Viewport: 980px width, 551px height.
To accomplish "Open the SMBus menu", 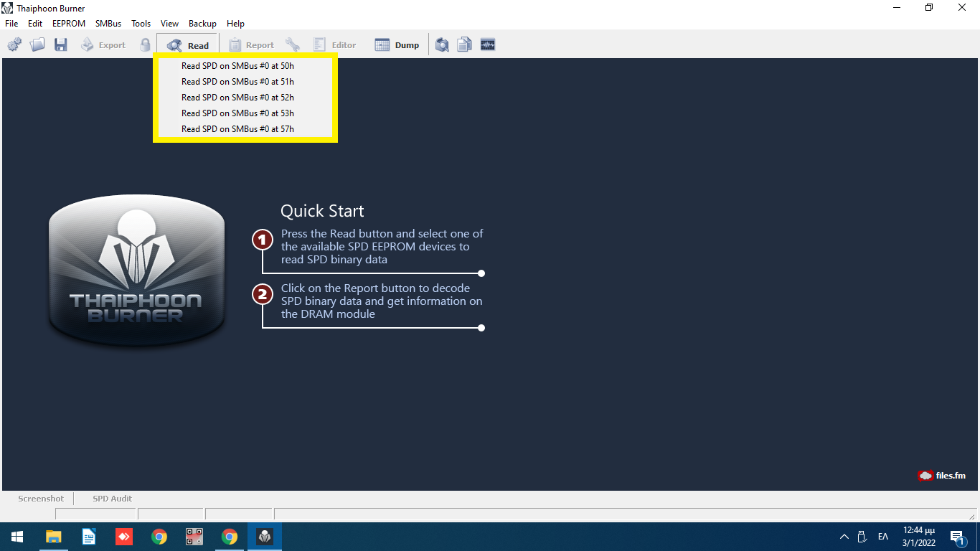I will click(x=108, y=24).
